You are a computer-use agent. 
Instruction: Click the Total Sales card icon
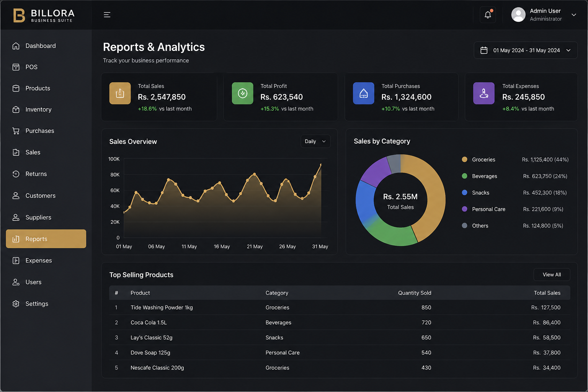click(120, 93)
